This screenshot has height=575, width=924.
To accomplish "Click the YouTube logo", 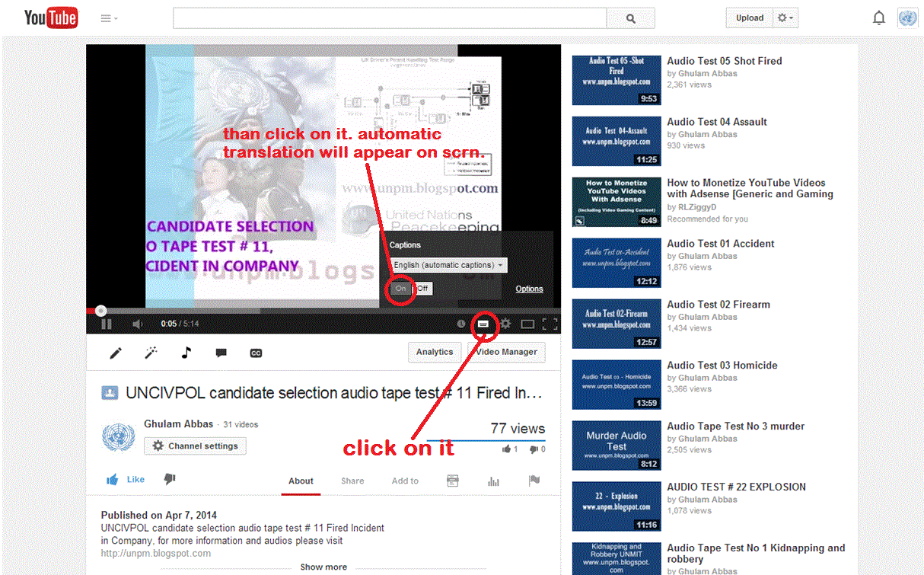I will [x=51, y=18].
